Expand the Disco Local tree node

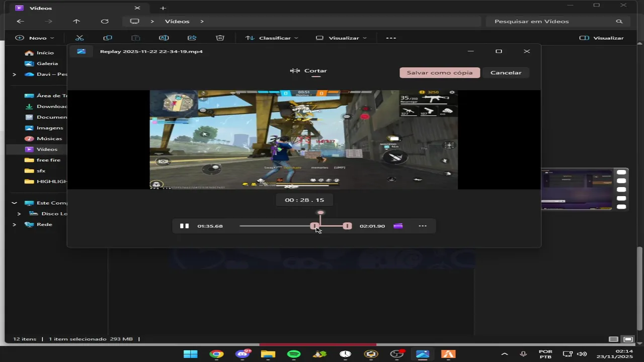19,214
